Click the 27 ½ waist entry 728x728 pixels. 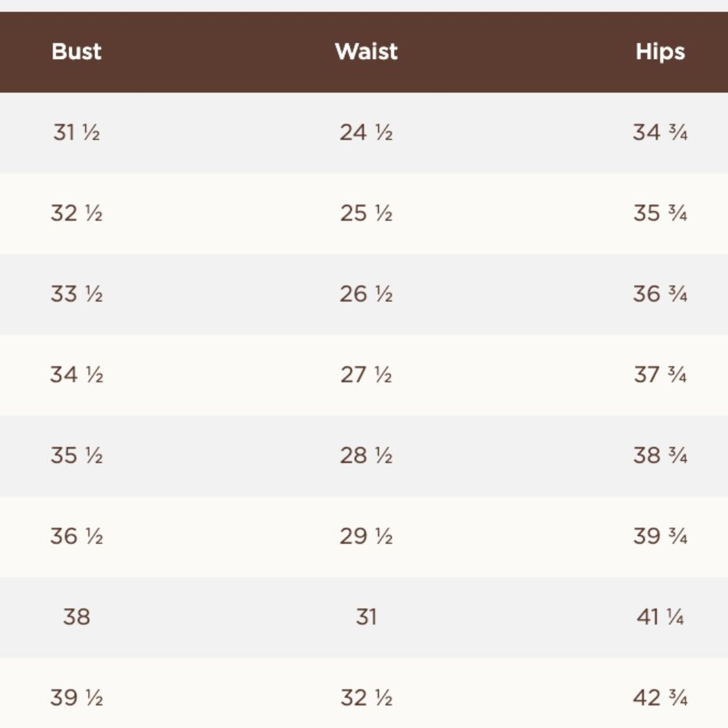pyautogui.click(x=366, y=375)
